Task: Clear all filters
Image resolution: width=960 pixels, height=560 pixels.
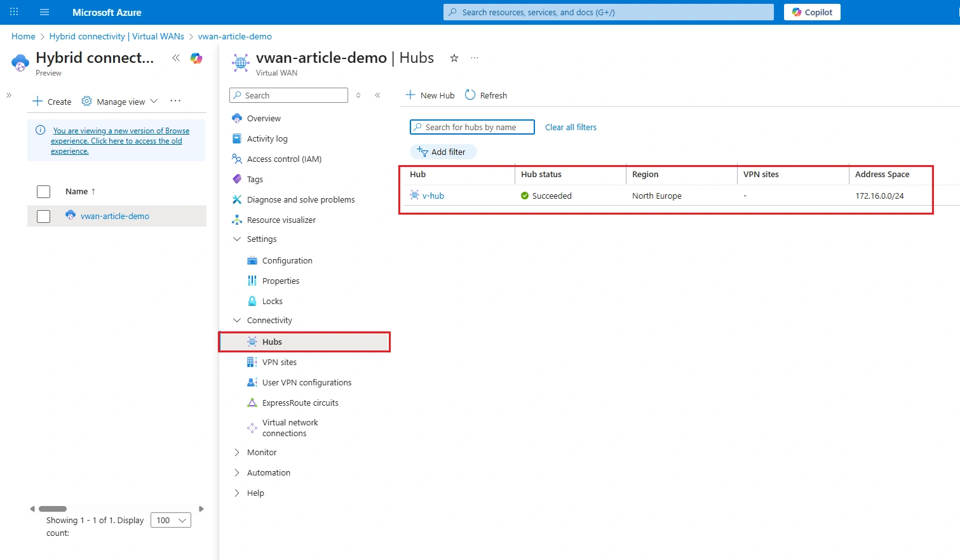Action: (571, 127)
